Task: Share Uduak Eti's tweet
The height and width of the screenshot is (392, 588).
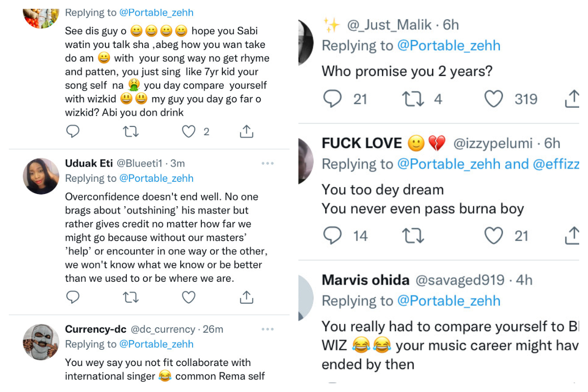Action: point(246,297)
